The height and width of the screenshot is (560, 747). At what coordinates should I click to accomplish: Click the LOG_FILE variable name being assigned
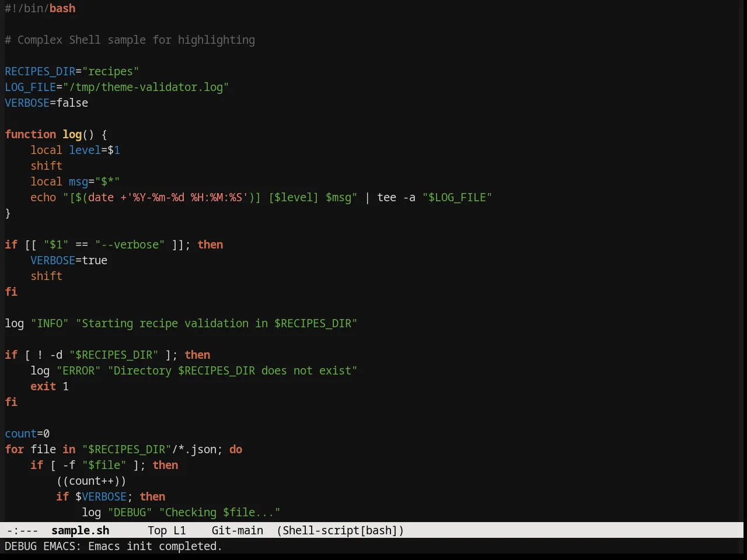(30, 87)
